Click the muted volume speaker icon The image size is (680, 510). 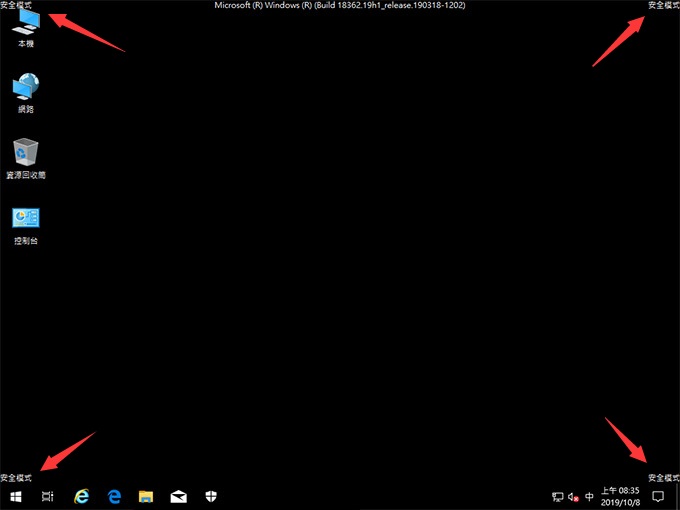[x=573, y=496]
